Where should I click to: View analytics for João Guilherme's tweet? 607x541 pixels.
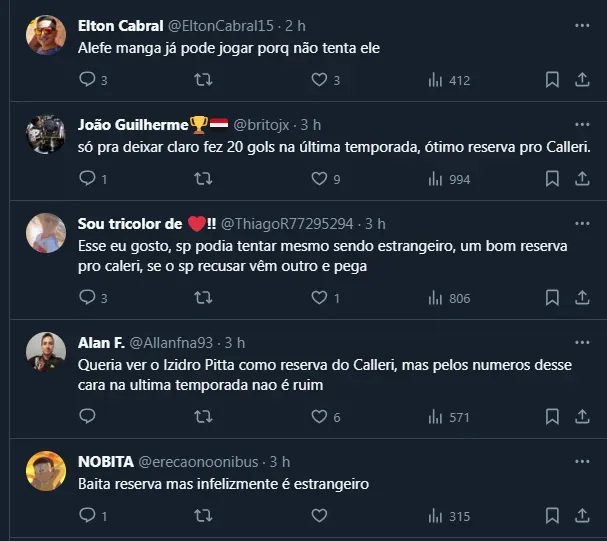(435, 179)
